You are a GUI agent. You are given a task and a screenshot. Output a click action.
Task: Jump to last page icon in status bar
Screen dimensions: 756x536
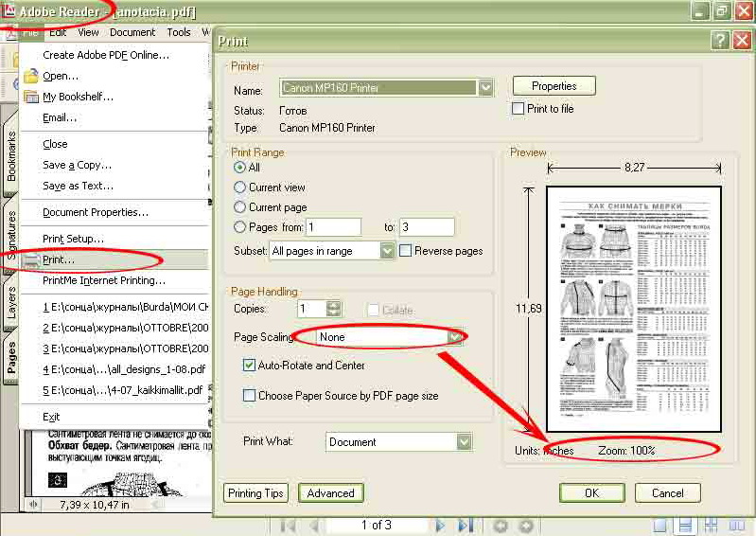coord(464,526)
